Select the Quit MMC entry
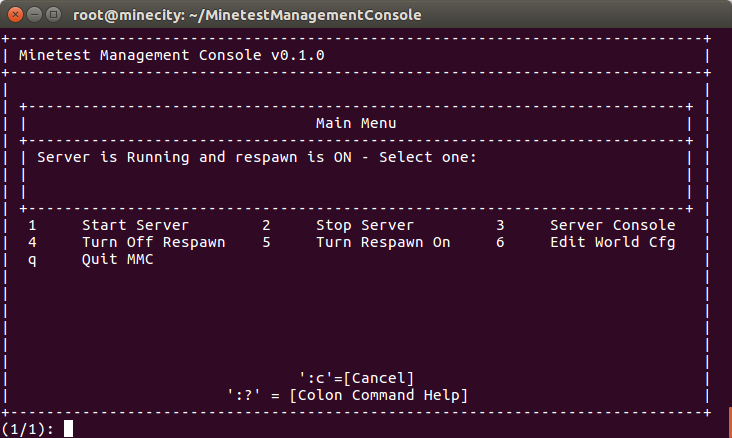This screenshot has width=732, height=438. 118,259
